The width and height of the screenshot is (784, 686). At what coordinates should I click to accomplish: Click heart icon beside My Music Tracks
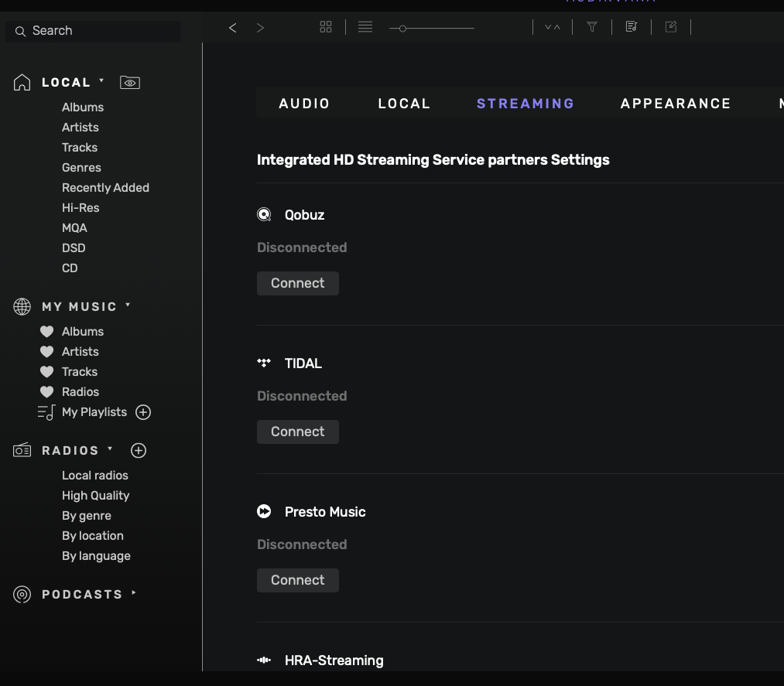(47, 372)
